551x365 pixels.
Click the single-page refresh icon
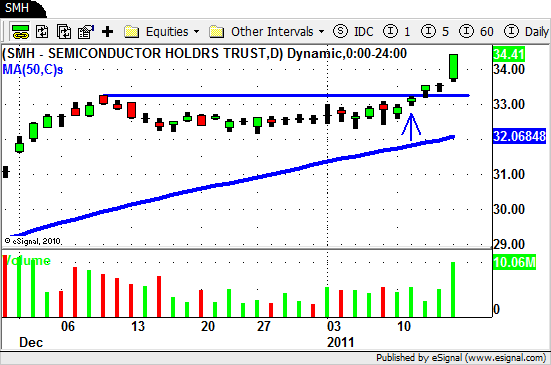point(42,32)
